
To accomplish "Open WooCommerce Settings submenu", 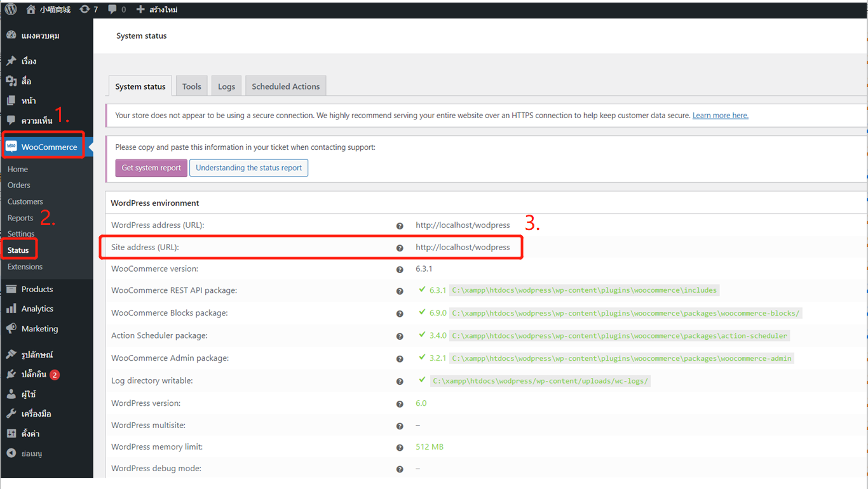I will pos(21,234).
